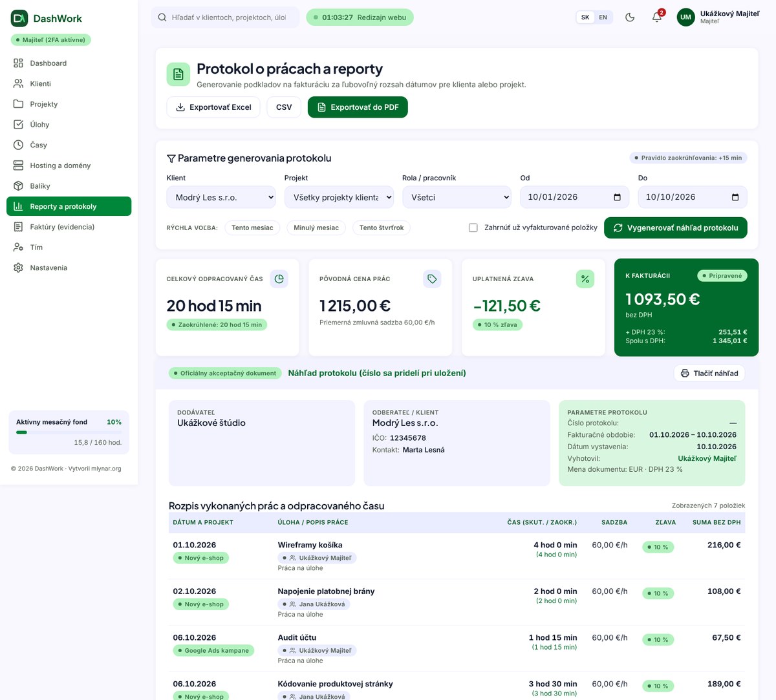Select quick option Minulý mesiac
Image resolution: width=776 pixels, height=700 pixels.
(316, 228)
